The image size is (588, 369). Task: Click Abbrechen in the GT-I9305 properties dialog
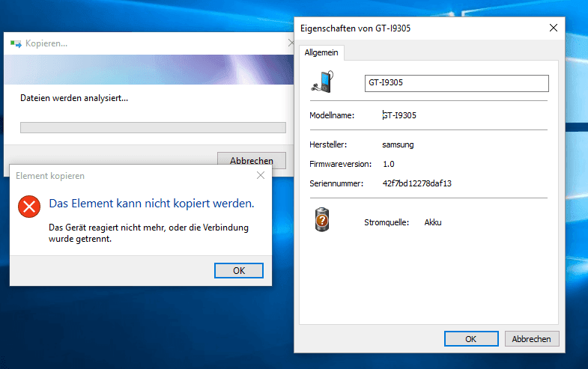point(532,338)
